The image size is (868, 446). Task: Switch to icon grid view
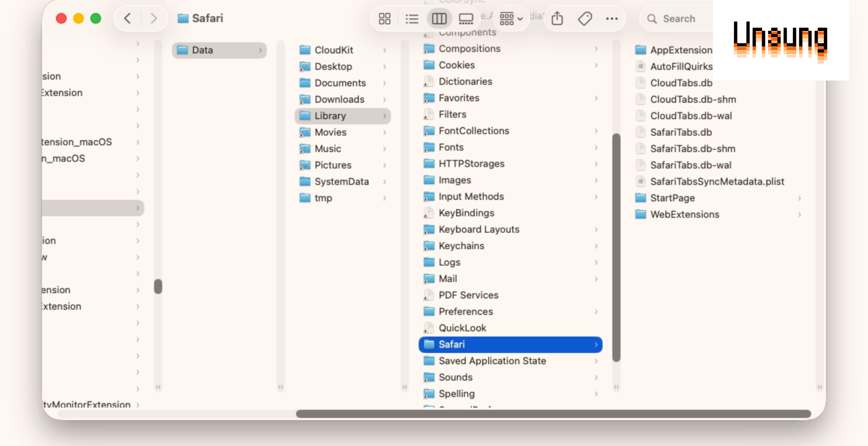pyautogui.click(x=384, y=19)
